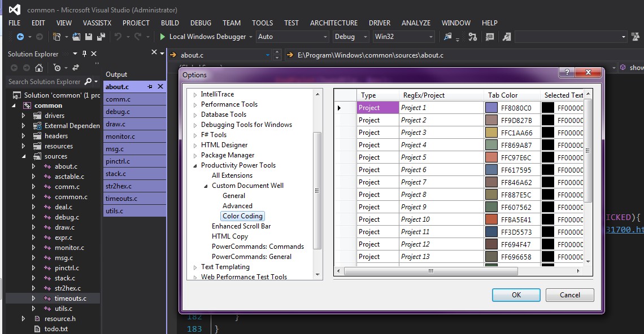Screen dimensions: 644x334
Task: Close the Solution Explorer panel
Action: click(x=94, y=54)
